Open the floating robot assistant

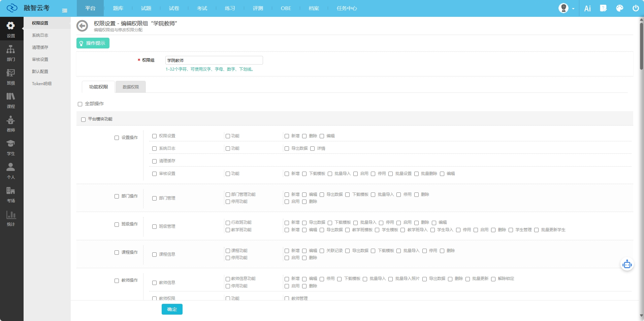click(x=627, y=264)
